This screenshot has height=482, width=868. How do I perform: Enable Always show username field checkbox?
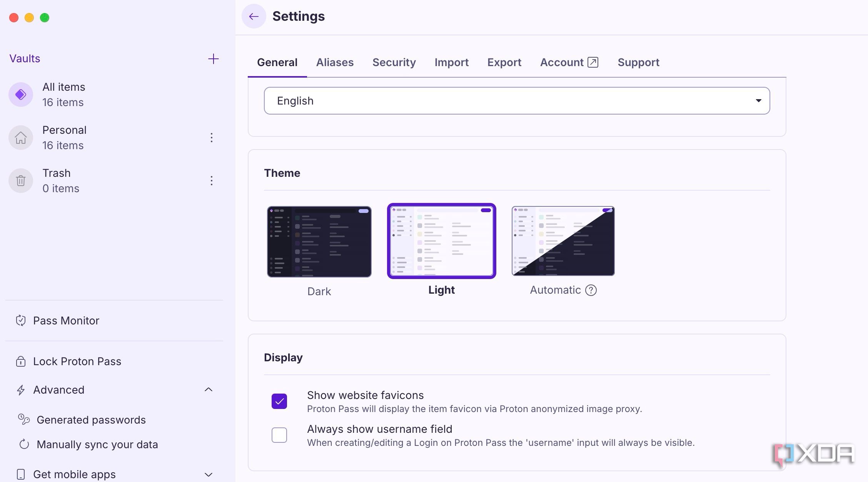click(x=279, y=435)
